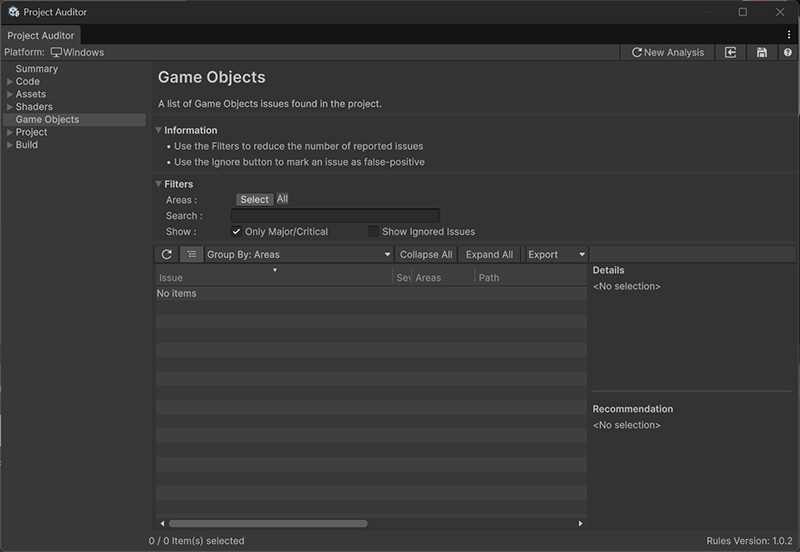This screenshot has width=800, height=552.
Task: Click the Project Auditor title bar icon
Action: [x=14, y=12]
